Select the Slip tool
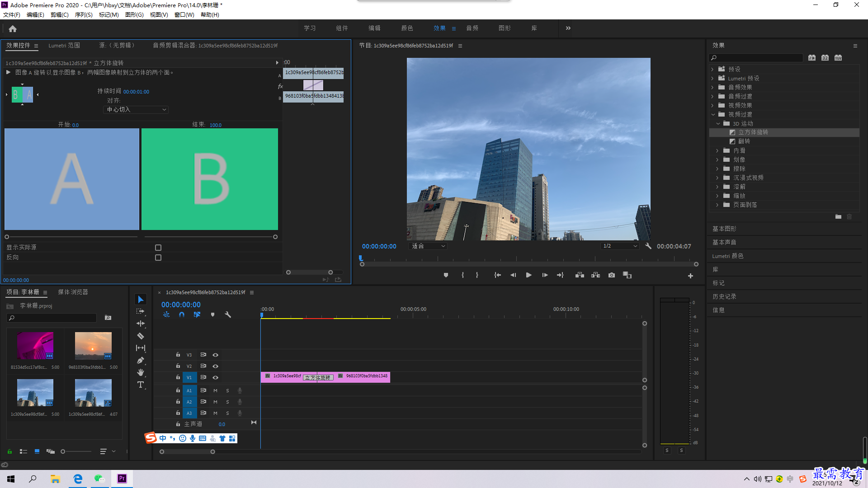The height and width of the screenshot is (488, 868). (141, 348)
